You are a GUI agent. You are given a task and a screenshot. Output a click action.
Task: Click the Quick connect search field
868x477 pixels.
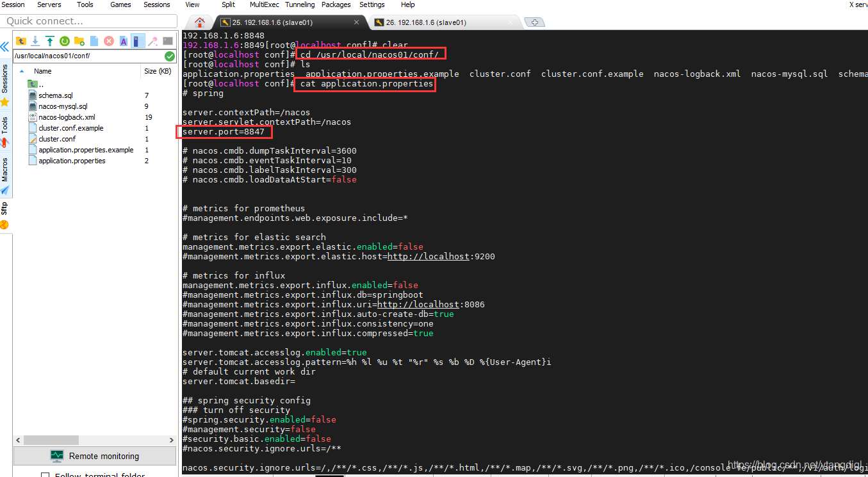[x=89, y=21]
